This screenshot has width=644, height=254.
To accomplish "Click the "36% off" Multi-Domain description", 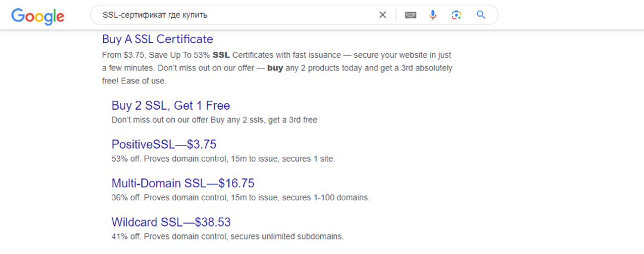I will coord(240,197).
